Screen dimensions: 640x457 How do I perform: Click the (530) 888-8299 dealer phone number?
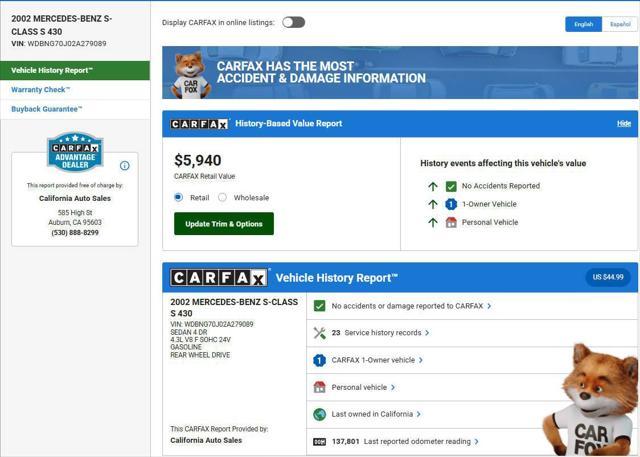(x=75, y=233)
